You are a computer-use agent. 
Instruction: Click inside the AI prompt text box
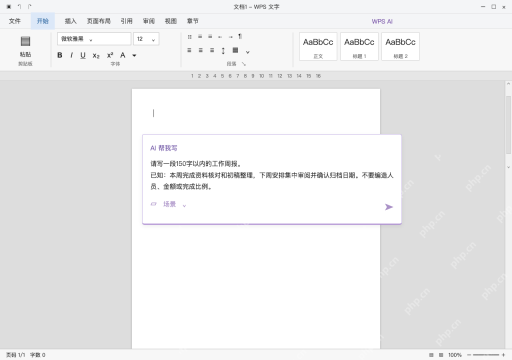(272, 175)
